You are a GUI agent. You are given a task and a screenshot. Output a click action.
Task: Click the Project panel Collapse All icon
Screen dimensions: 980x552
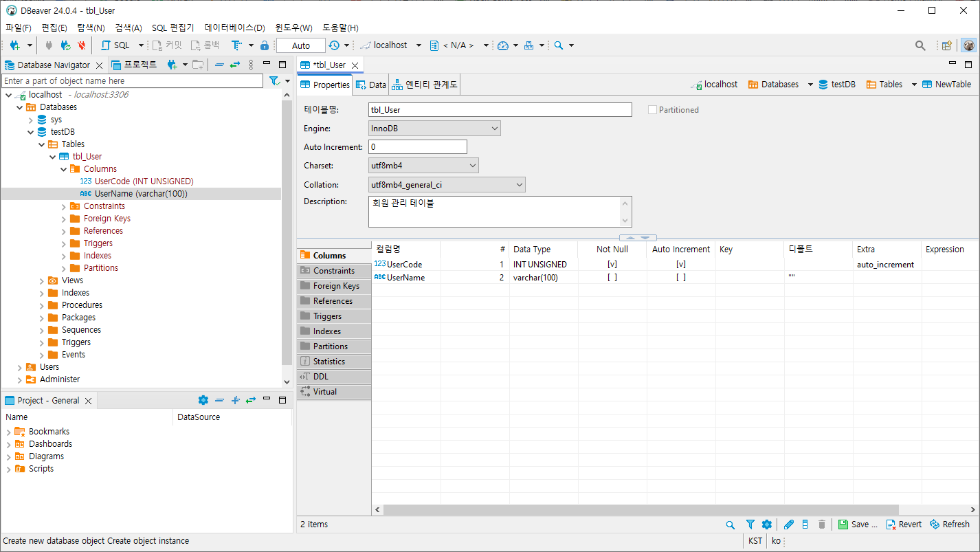tap(219, 400)
